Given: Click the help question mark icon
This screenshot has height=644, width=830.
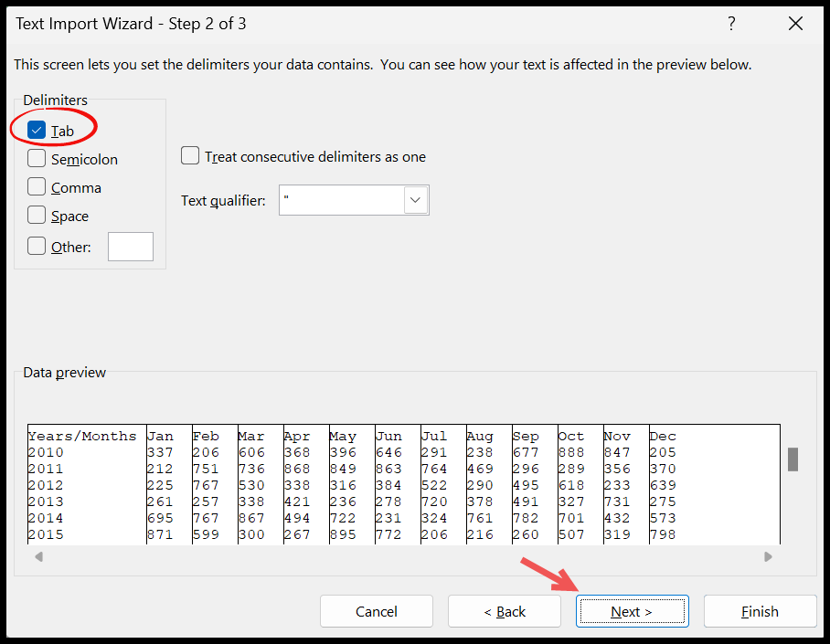Looking at the screenshot, I should (731, 24).
